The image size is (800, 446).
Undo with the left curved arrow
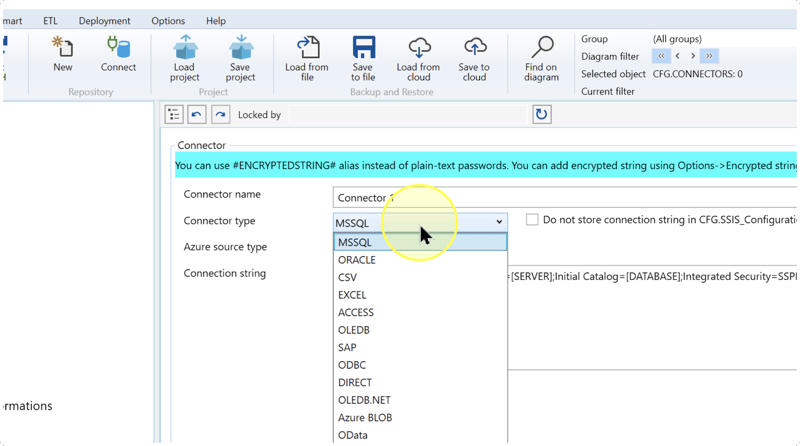click(x=196, y=114)
